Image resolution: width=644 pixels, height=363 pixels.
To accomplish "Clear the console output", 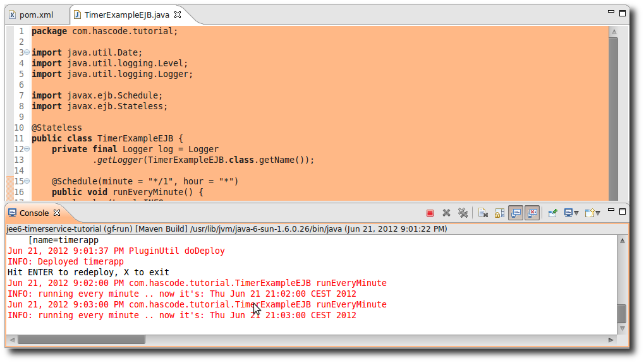I will tap(483, 213).
